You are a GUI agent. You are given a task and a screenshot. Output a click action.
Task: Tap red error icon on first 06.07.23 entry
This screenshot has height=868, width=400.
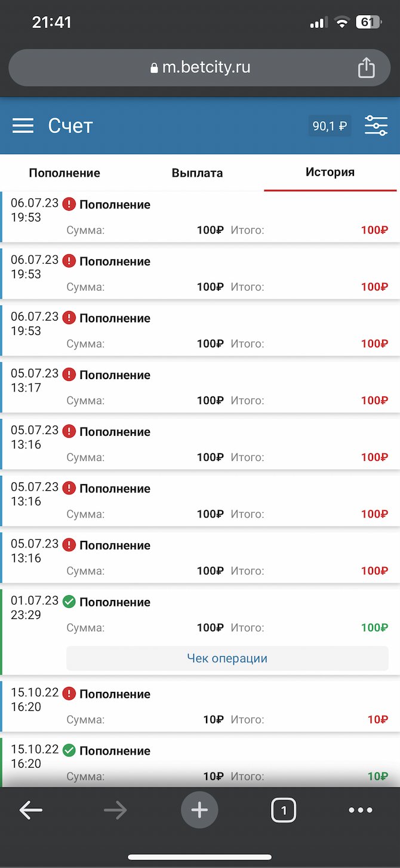[x=69, y=204]
